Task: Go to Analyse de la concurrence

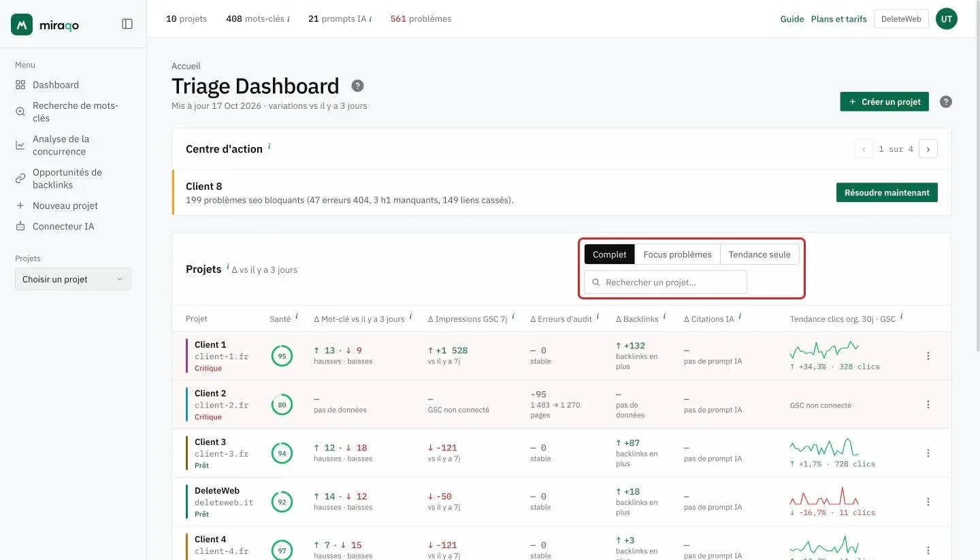Action: point(73,145)
